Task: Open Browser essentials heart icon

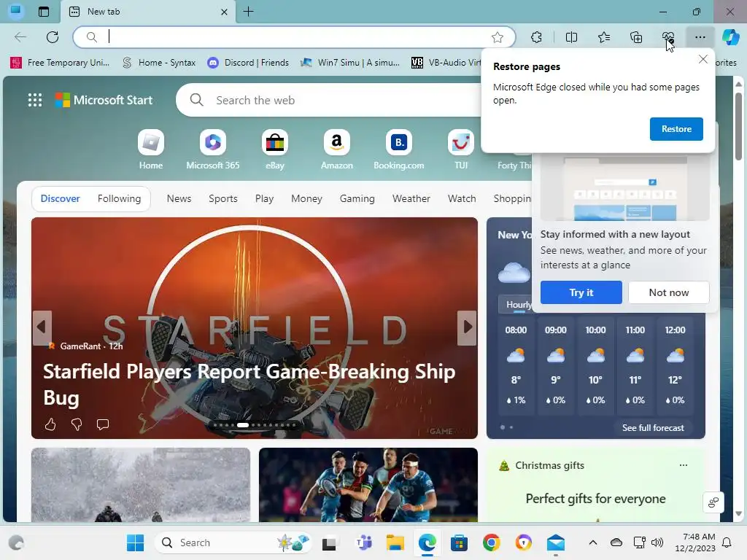Action: (668, 37)
